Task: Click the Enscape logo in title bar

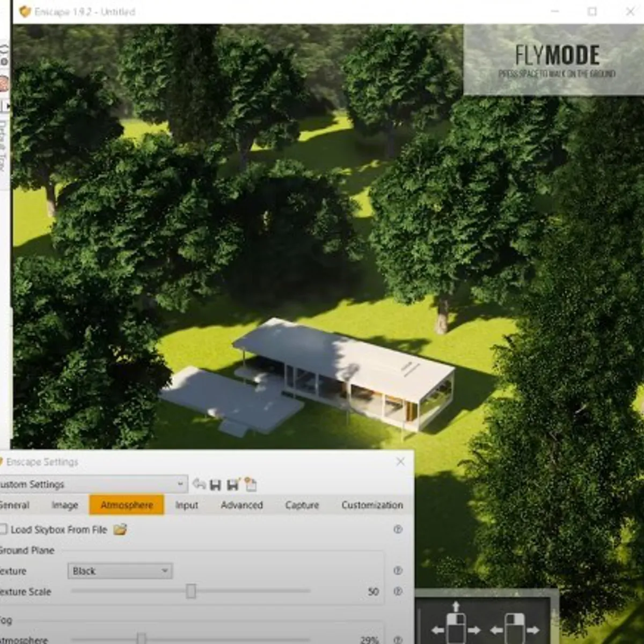Action: pos(25,11)
